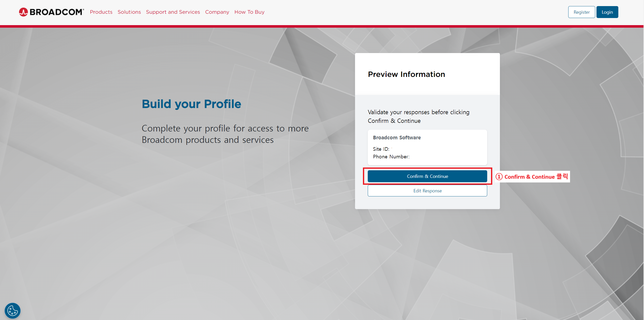Viewport: 644px width, 320px height.
Task: Go to How To Buy
Action: [x=249, y=12]
